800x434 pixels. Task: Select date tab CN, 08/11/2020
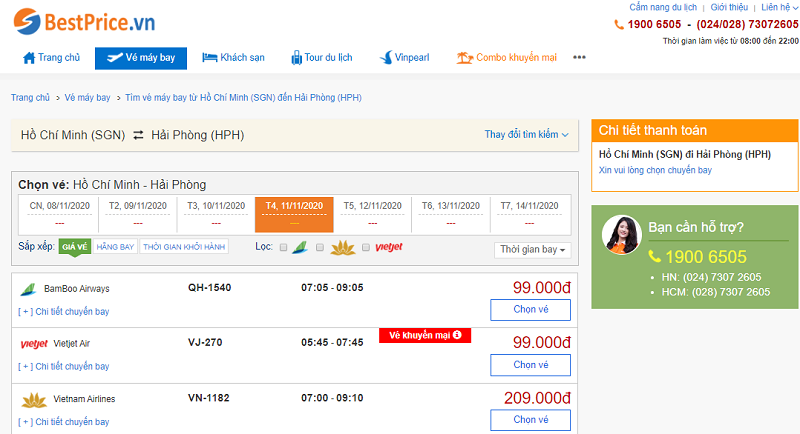(x=59, y=214)
